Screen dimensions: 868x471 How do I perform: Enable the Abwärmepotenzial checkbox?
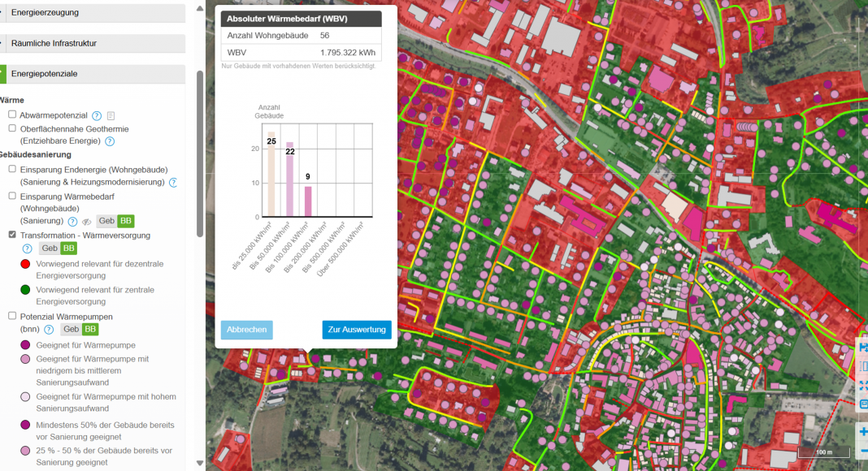coord(12,115)
